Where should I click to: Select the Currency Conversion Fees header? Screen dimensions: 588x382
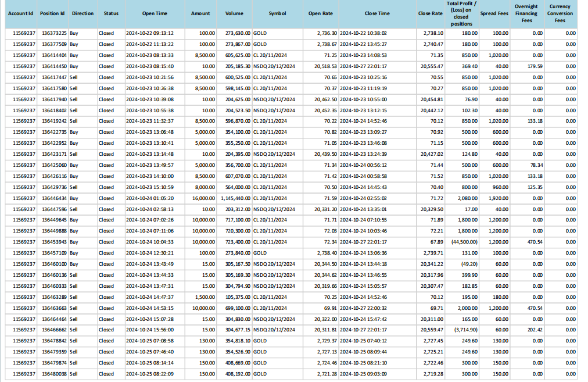(x=560, y=13)
